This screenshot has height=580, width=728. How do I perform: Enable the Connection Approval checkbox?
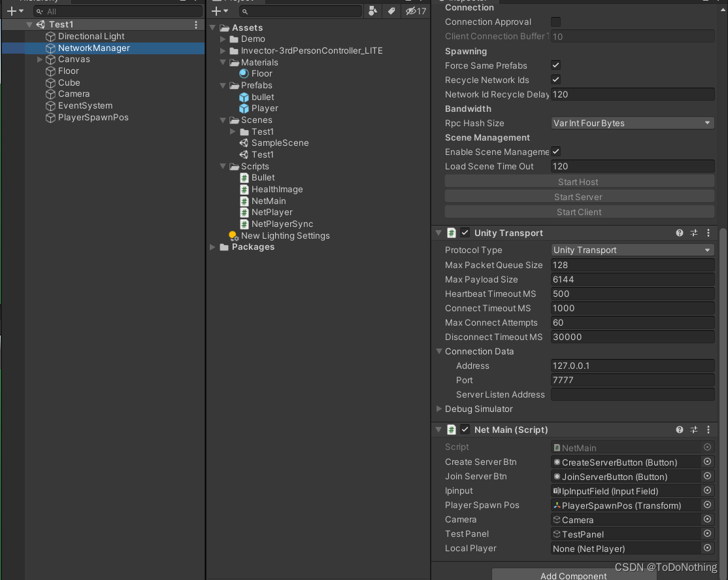(555, 22)
